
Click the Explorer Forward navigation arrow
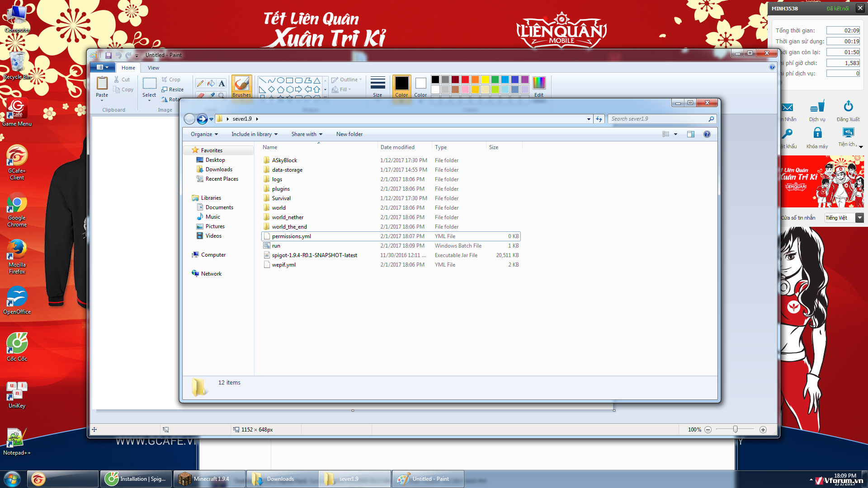point(202,119)
